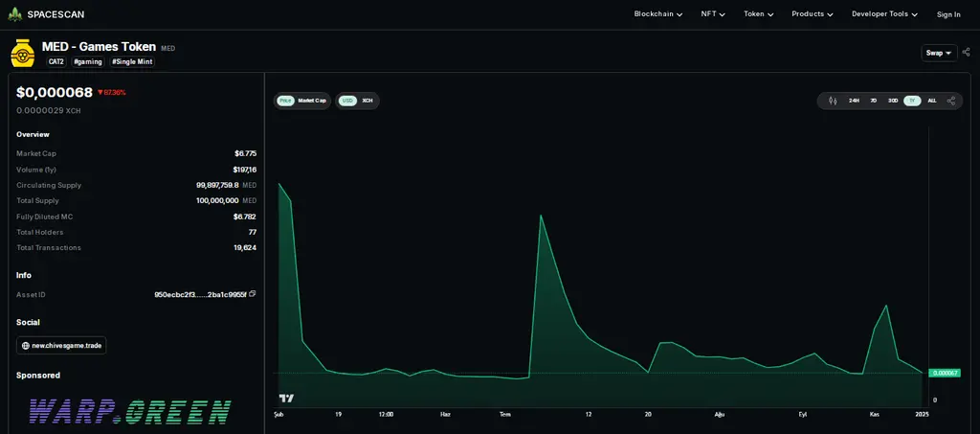The width and height of the screenshot is (980, 434).
Task: Click the Tem label on chart axis
Action: (x=505, y=414)
